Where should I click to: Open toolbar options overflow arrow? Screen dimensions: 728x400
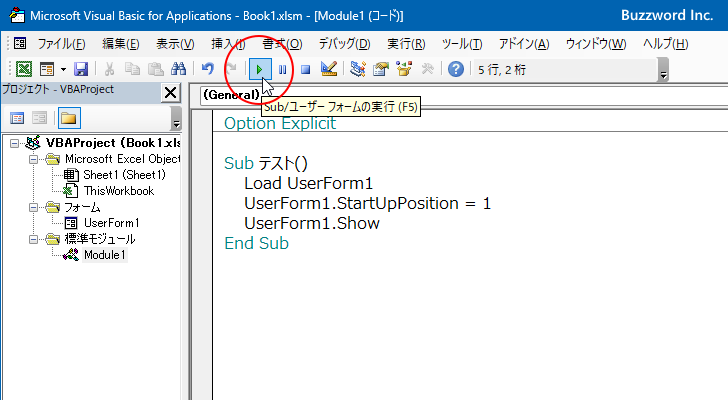pos(663,70)
